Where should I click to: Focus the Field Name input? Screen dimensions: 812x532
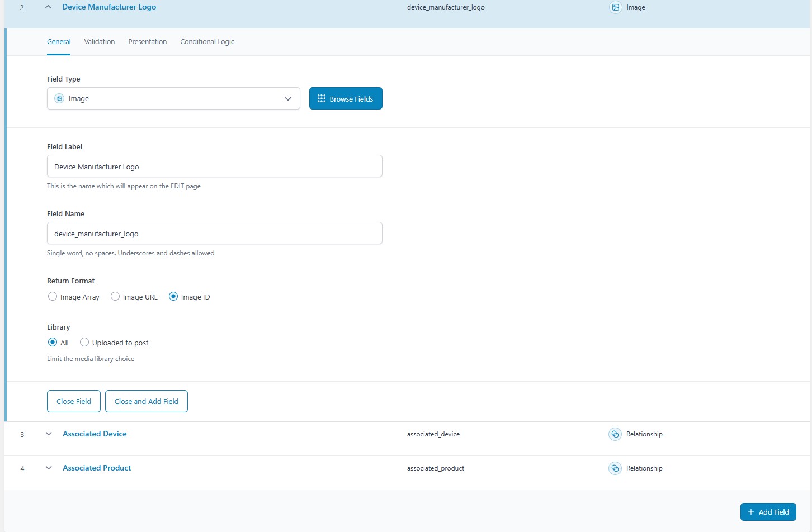[215, 233]
